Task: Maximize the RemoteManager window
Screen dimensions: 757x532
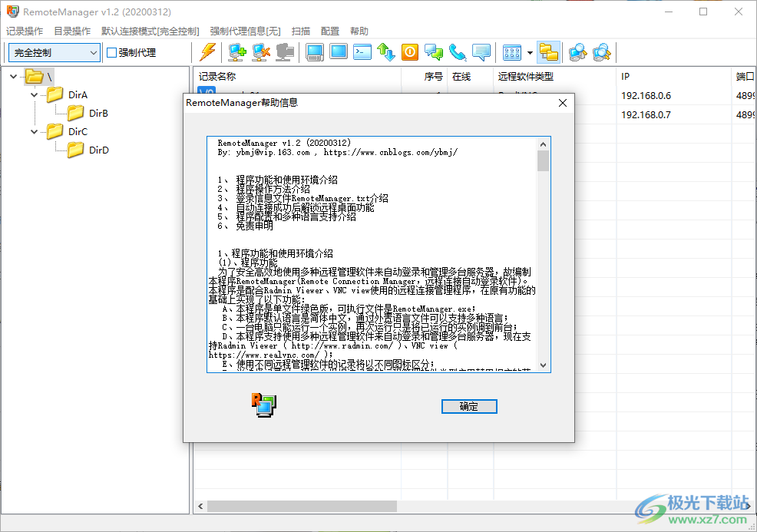Action: pos(703,12)
